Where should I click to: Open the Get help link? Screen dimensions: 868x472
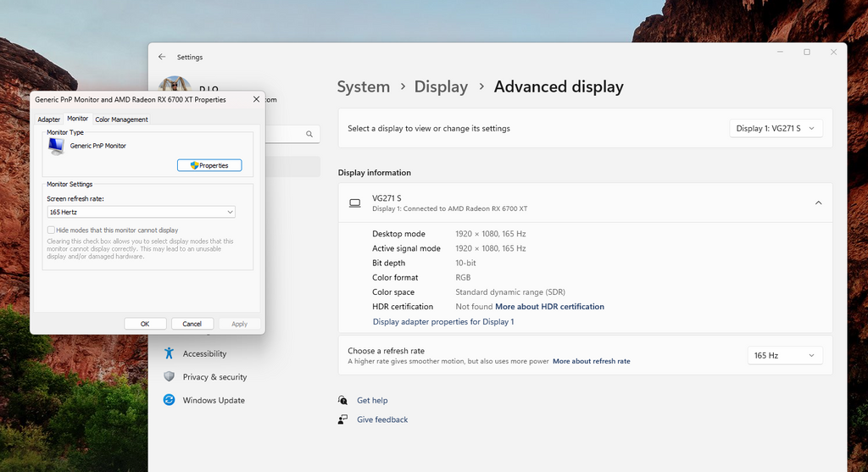[x=372, y=400]
